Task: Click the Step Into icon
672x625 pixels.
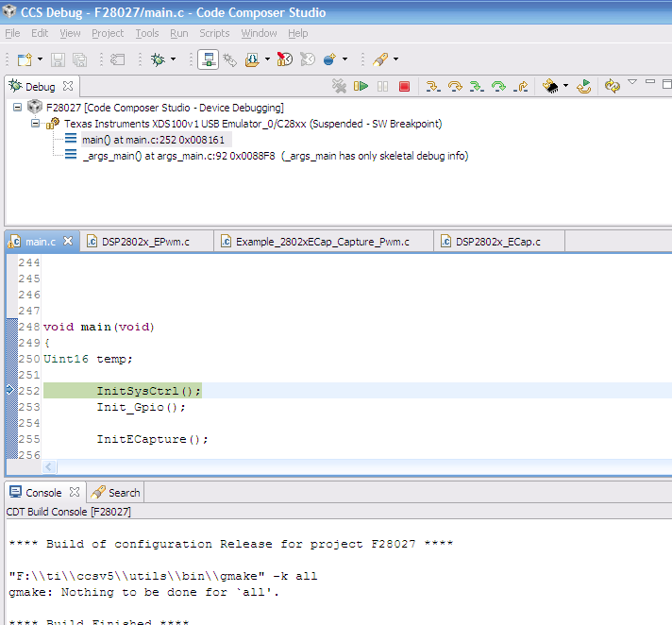Action: (433, 86)
